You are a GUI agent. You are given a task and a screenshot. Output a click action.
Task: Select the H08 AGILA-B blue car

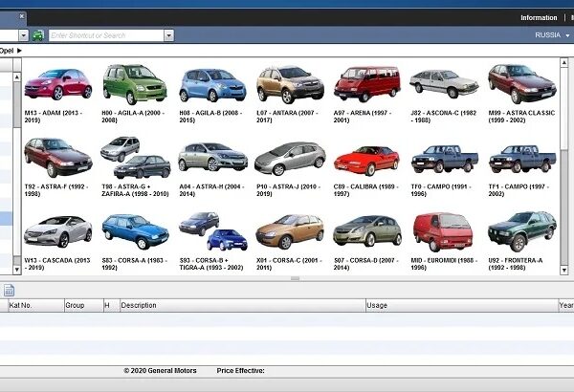click(x=212, y=86)
